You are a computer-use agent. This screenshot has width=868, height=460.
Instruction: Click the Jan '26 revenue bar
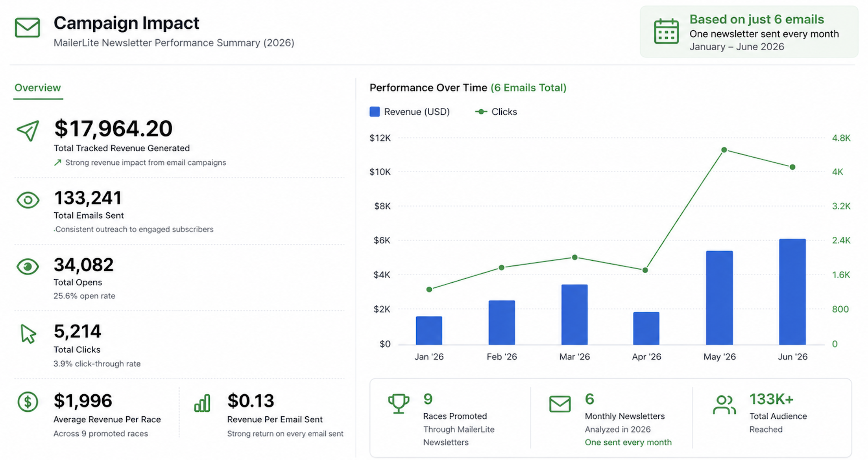[x=429, y=331]
